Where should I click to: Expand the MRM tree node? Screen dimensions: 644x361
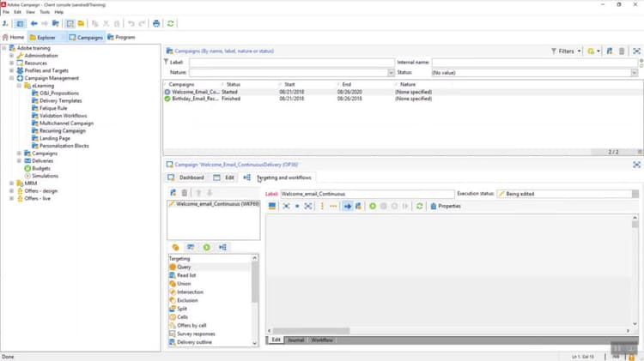pos(11,184)
